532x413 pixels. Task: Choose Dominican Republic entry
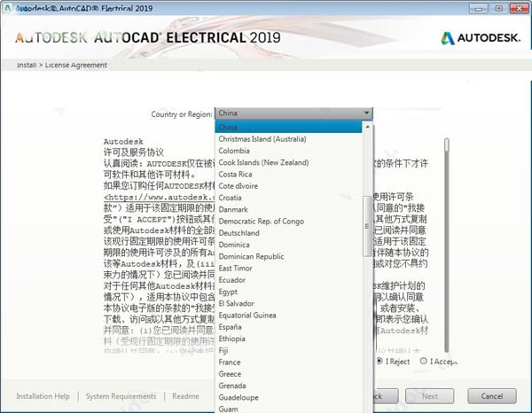pyautogui.click(x=289, y=256)
